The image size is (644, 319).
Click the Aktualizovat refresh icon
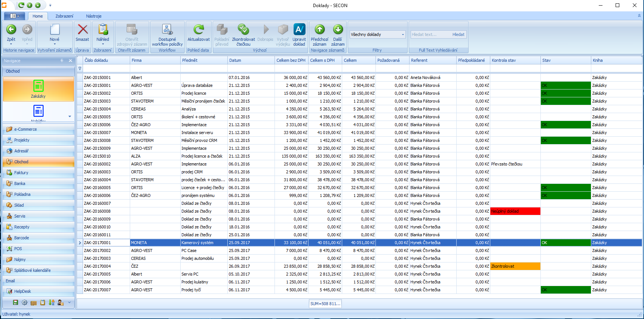tap(198, 30)
